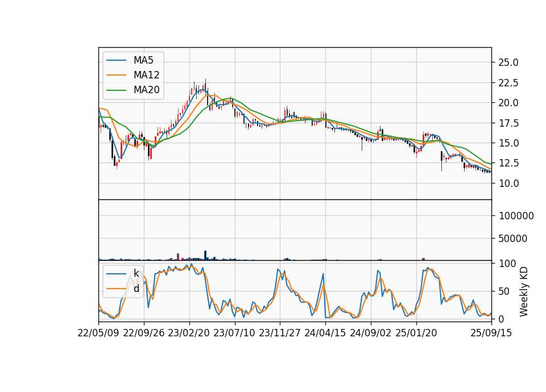Image resolution: width=546 pixels, height=392 pixels.
Task: Click the 23/02/20 date label
Action: point(189,333)
